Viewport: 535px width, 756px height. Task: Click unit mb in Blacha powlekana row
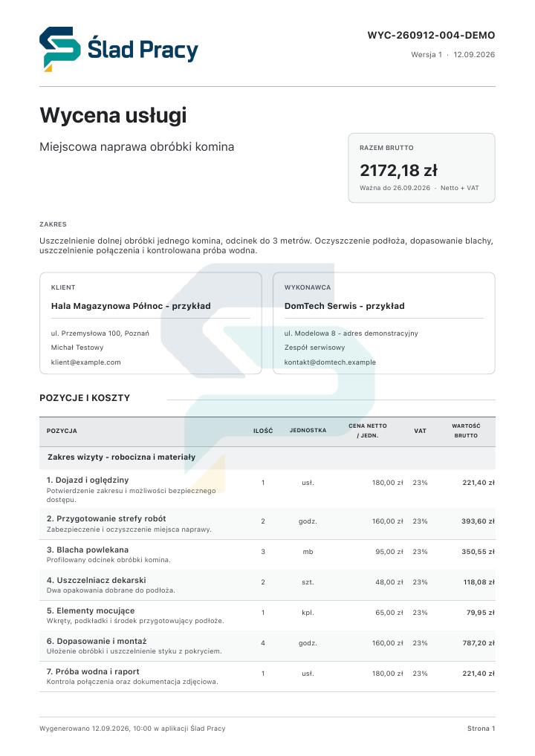308,552
